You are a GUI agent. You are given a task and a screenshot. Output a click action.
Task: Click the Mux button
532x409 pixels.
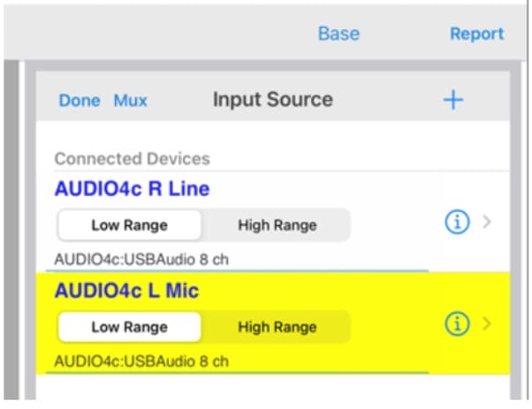(x=130, y=101)
